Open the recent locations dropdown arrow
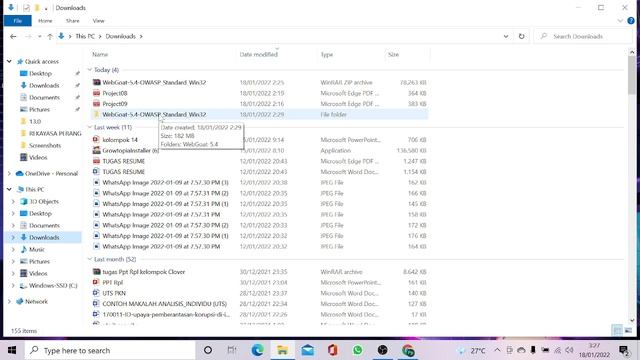 pos(40,36)
